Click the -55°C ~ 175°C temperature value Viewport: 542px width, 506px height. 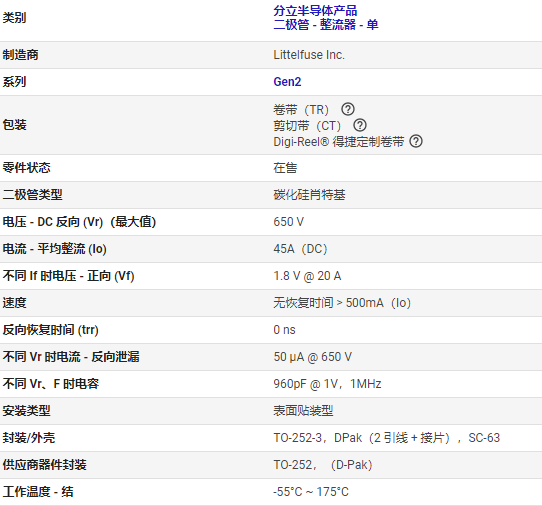[311, 492]
